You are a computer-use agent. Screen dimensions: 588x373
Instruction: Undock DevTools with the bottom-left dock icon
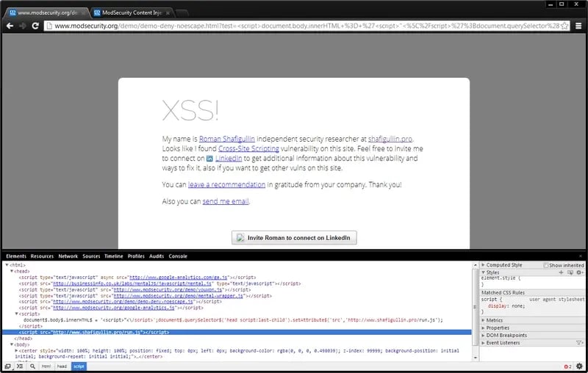point(7,366)
